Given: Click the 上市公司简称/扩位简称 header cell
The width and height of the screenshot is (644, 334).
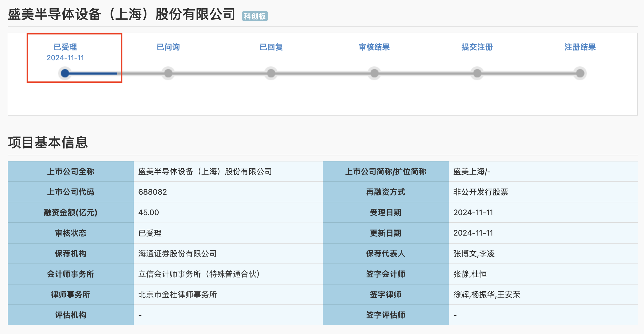Looking at the screenshot, I should click(x=386, y=171).
